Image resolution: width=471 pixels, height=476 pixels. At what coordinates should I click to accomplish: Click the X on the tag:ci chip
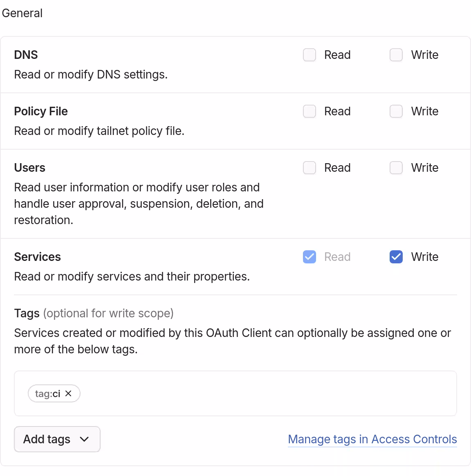click(69, 393)
